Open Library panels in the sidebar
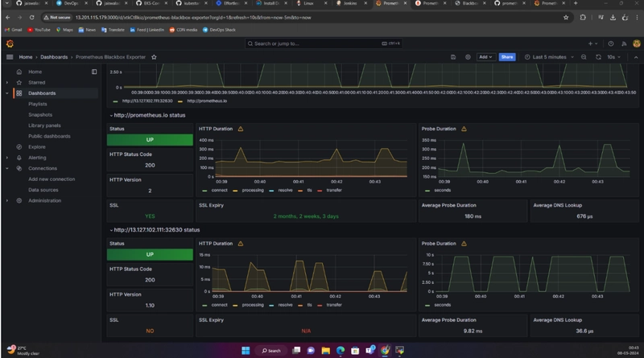The width and height of the screenshot is (644, 358). [44, 126]
